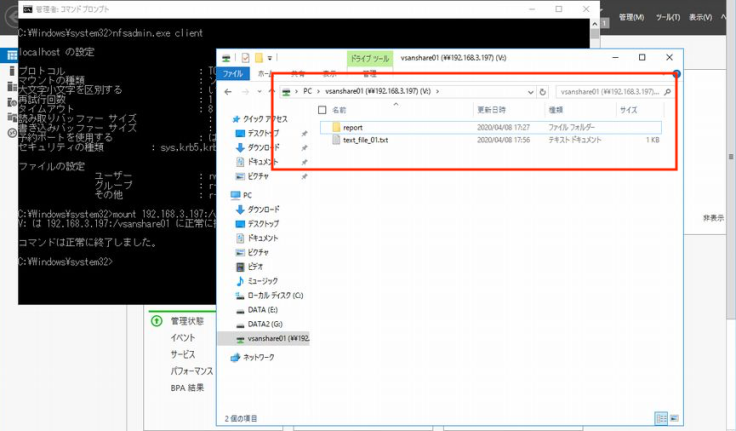Viewport: 736px width, 431px height.
Task: Sort by the 種類 column header
Action: click(x=556, y=110)
